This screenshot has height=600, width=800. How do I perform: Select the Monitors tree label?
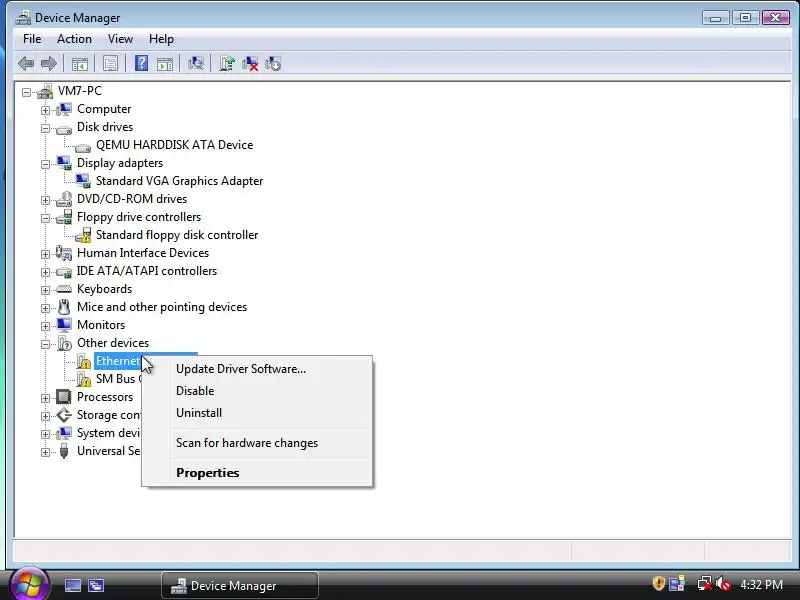[101, 325]
